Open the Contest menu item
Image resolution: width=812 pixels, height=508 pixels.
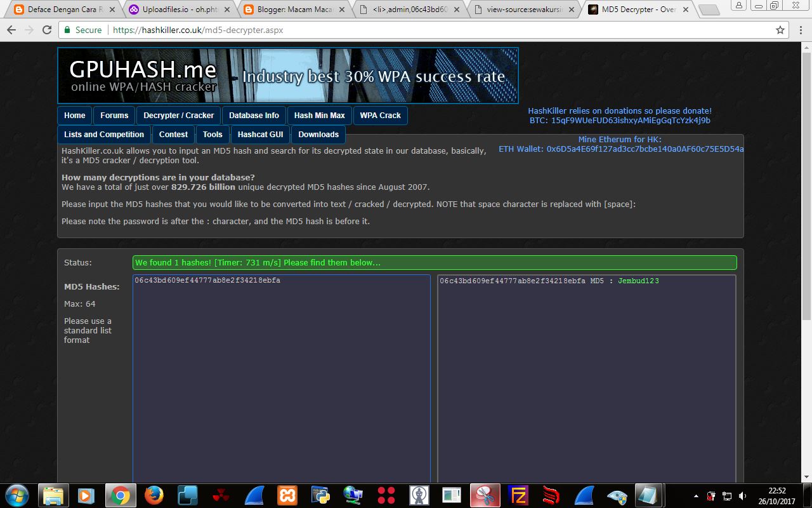click(174, 135)
